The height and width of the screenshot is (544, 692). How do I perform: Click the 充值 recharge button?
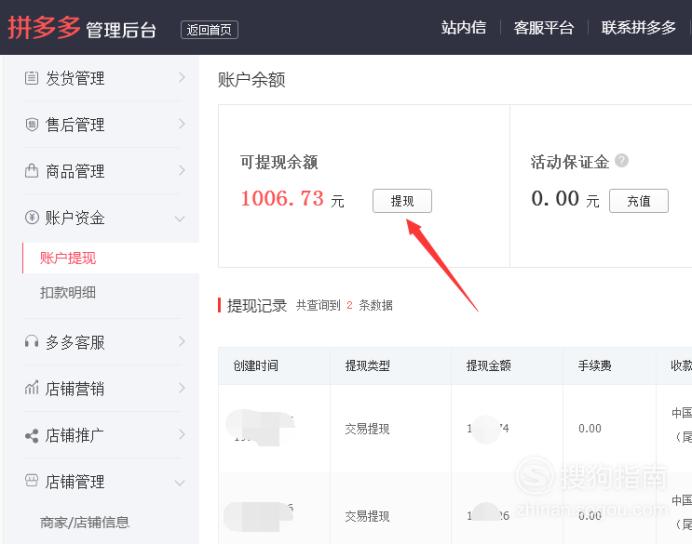639,201
